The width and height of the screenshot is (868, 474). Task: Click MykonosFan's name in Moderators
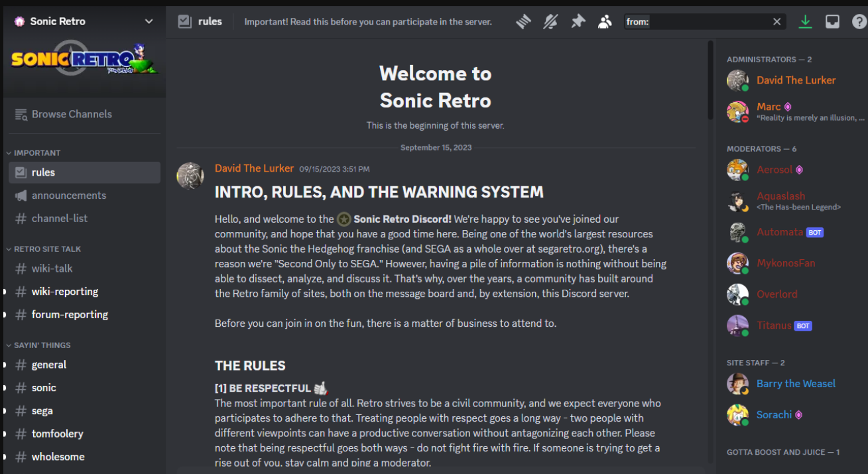(x=786, y=263)
